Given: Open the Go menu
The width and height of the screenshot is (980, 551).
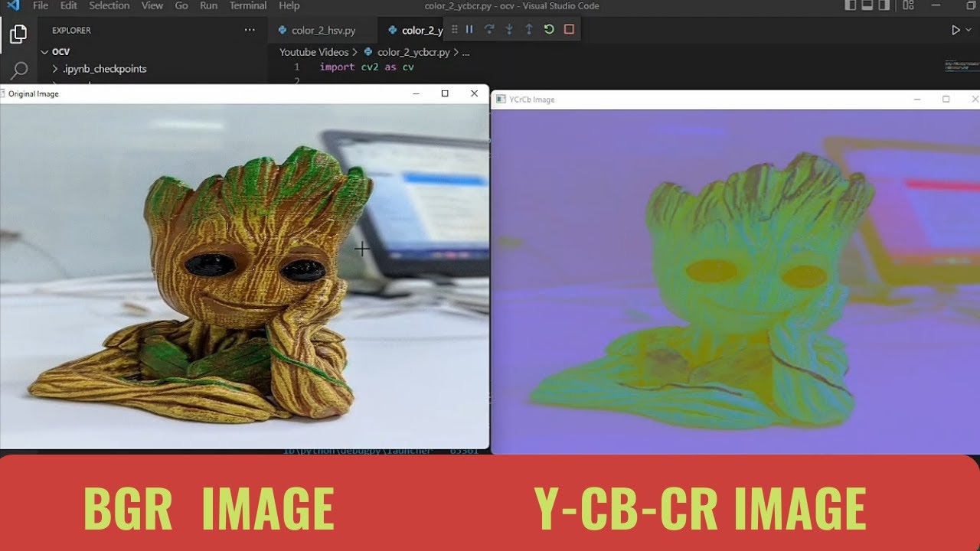Looking at the screenshot, I should pyautogui.click(x=181, y=5).
